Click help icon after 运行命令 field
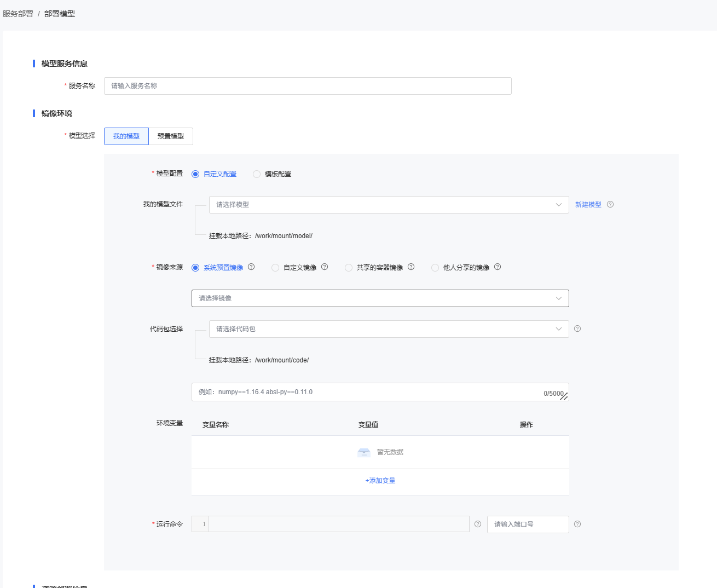Image resolution: width=717 pixels, height=588 pixels. [478, 524]
